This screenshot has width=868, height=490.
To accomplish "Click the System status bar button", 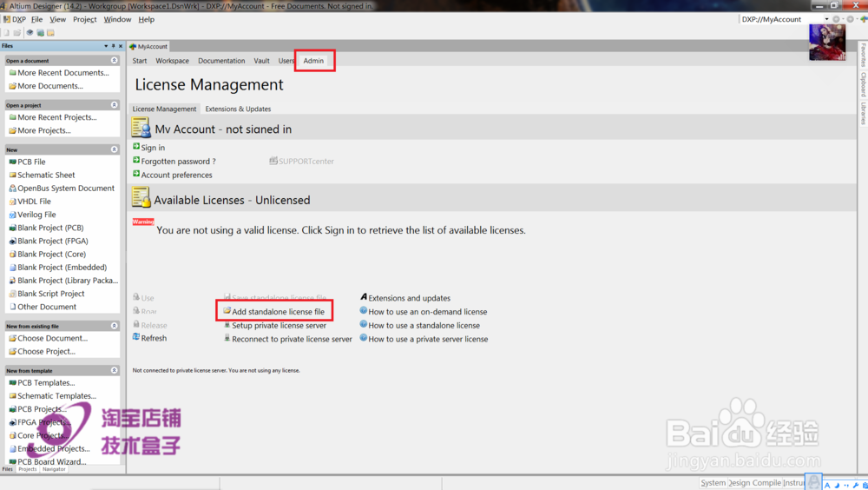I will point(713,483).
